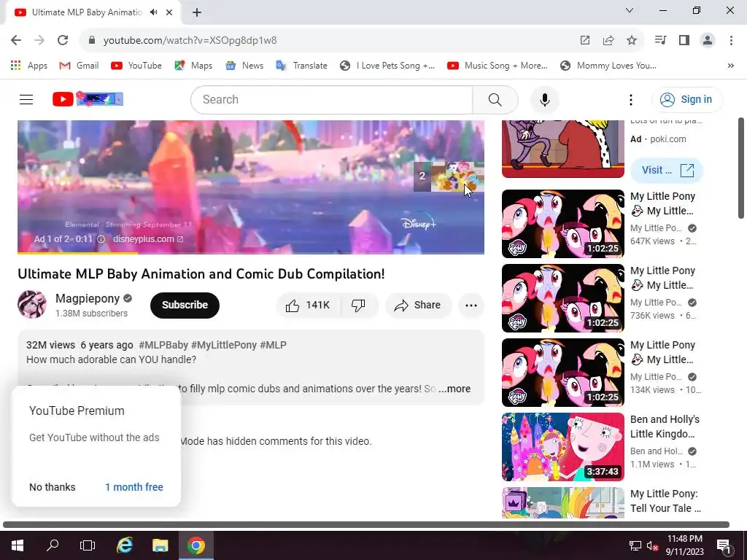The height and width of the screenshot is (560, 747).
Task: Open the ad info icon beside timer
Action: [x=101, y=239]
